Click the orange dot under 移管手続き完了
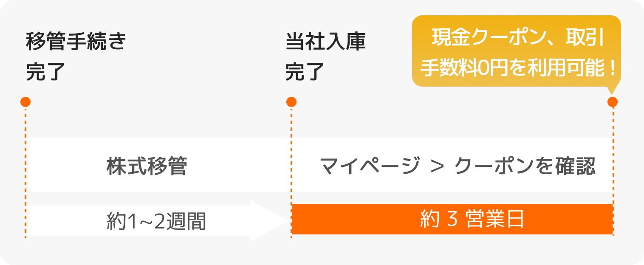The image size is (644, 265). [x=25, y=102]
